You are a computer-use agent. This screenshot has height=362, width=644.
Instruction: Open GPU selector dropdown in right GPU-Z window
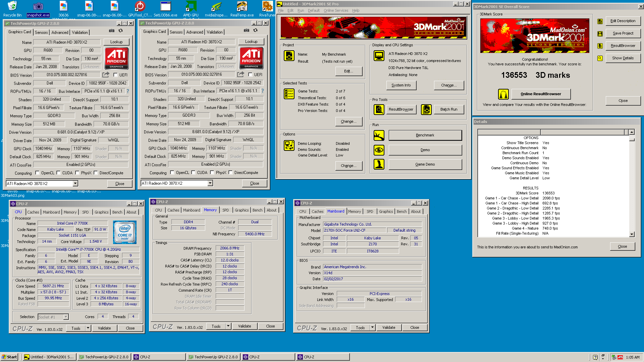click(210, 183)
